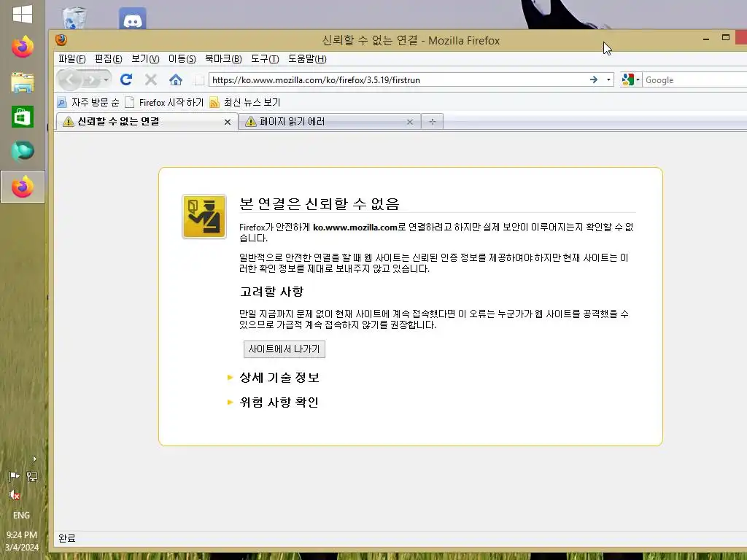Open the teal chat app taskbar icon
The image size is (747, 560).
pyautogui.click(x=23, y=152)
